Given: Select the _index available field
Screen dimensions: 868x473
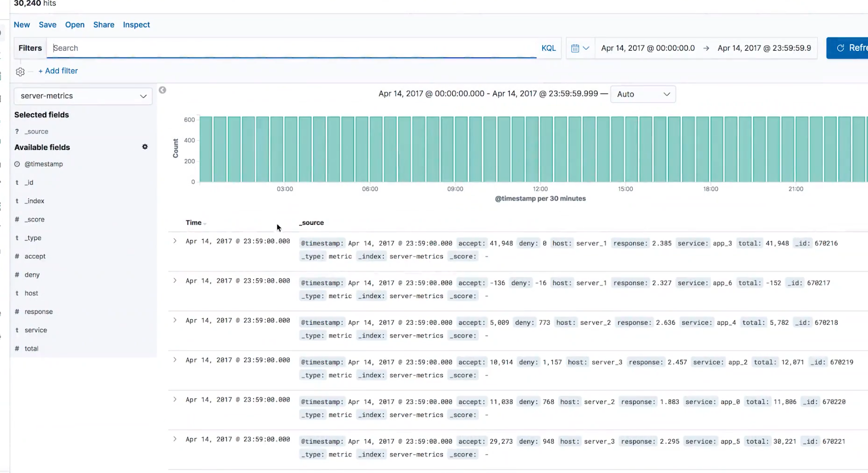Looking at the screenshot, I should (35, 201).
